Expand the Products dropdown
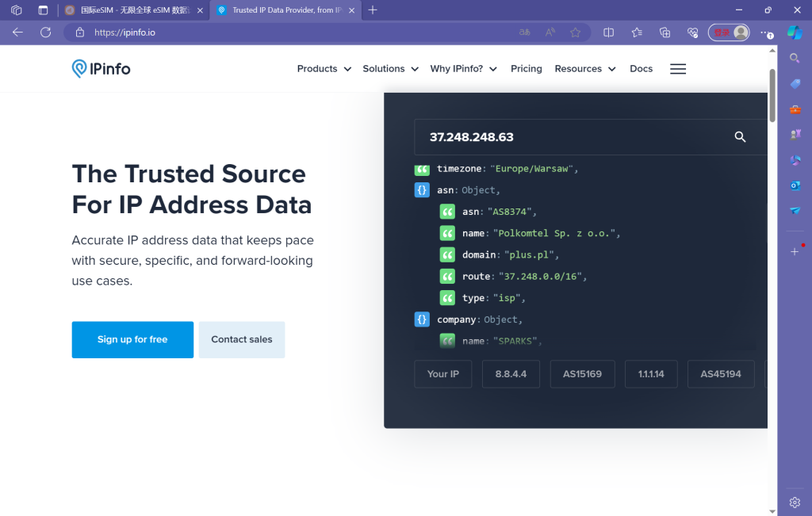 (x=324, y=69)
